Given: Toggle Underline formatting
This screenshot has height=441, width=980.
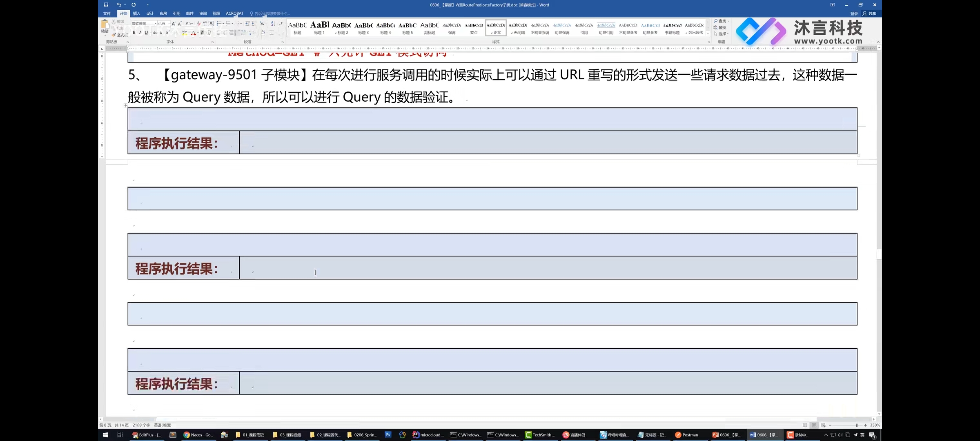Looking at the screenshot, I should [146, 33].
